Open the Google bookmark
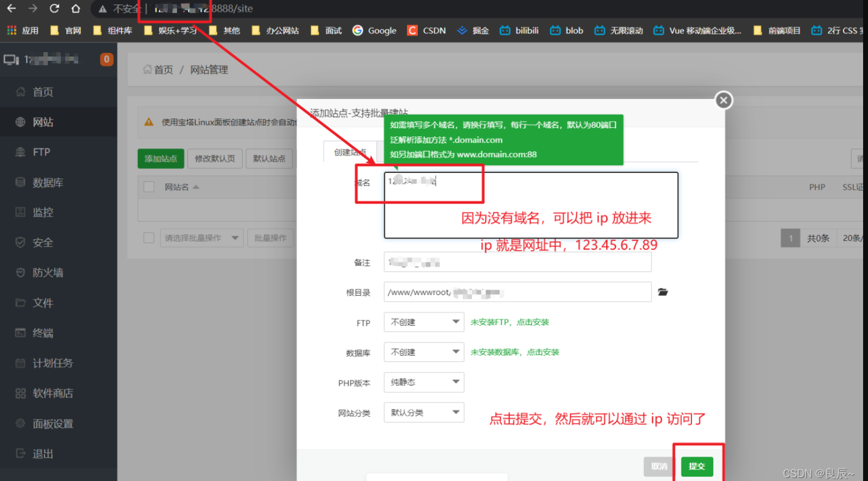Viewport: 868px width, 481px height. (374, 30)
